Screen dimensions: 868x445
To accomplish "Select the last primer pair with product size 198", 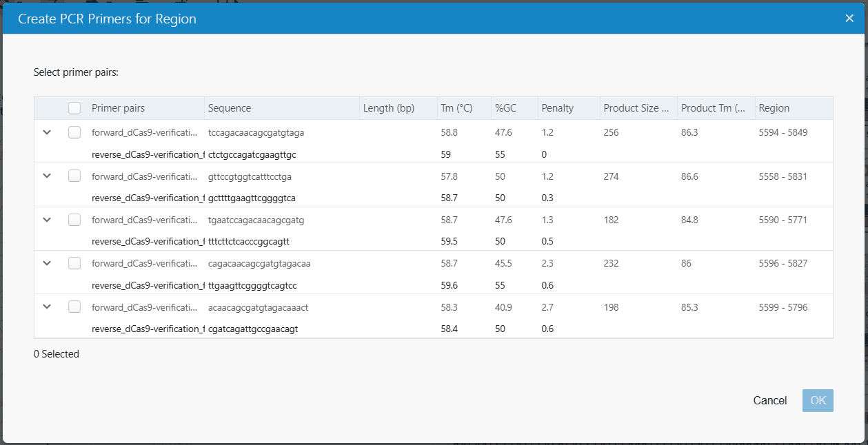I will [74, 307].
